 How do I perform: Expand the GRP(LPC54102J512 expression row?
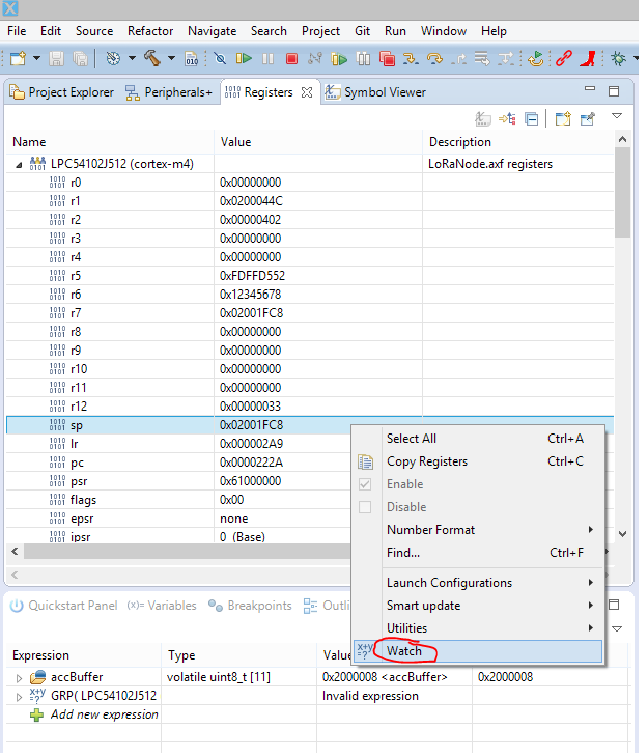click(19, 697)
